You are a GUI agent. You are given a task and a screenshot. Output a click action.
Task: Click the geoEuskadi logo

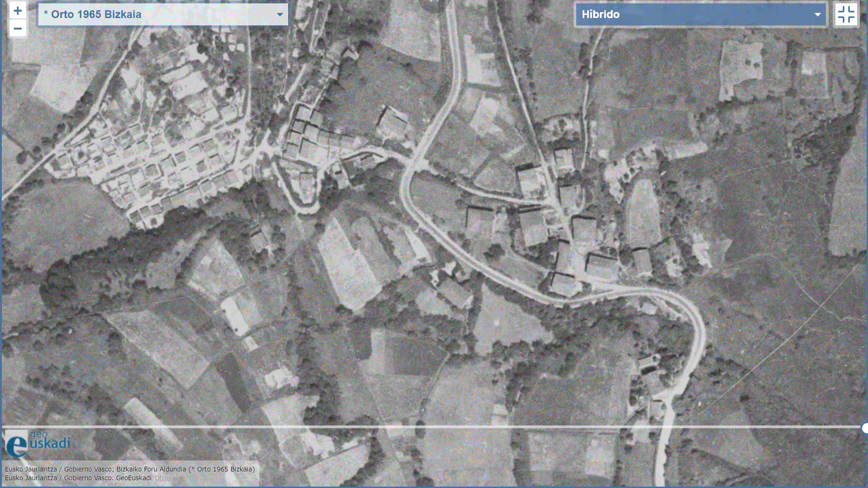tap(38, 443)
